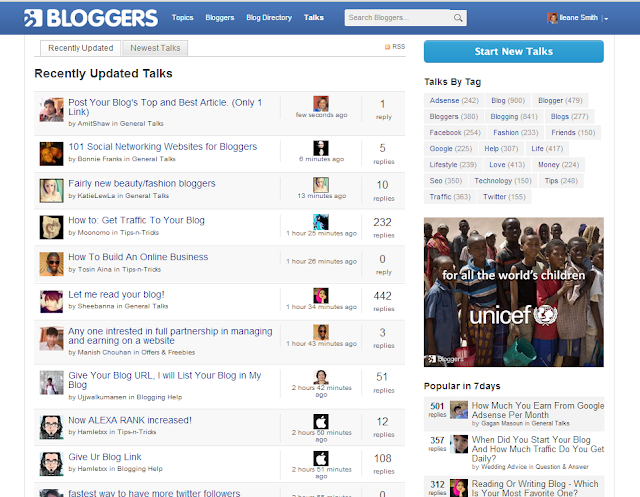Click Hamlebx avatar beside Now ALEXA RANK
Screen dimensions: 640x497
click(51, 427)
